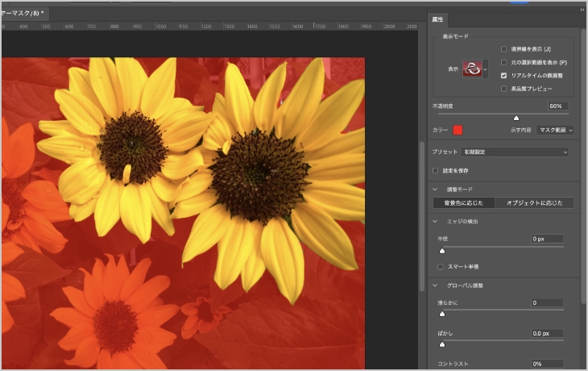Viewport: 588px width, 371px height.
Task: Click the 不透明度 60% value field
Action: point(558,106)
